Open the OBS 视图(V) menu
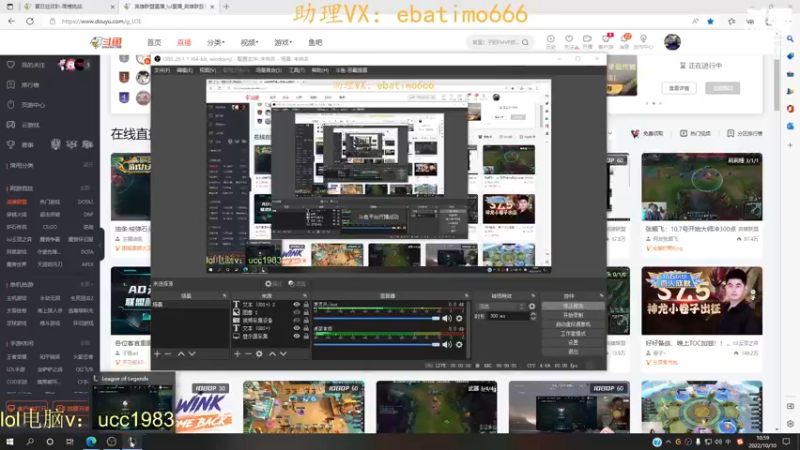The height and width of the screenshot is (450, 800). [207, 70]
